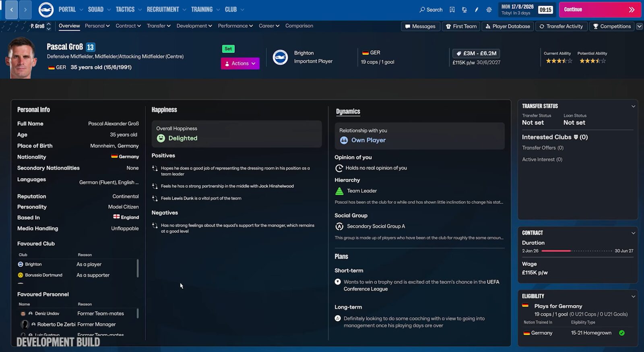Open the Career tab menu
This screenshot has width=644, height=352.
coord(269,26)
